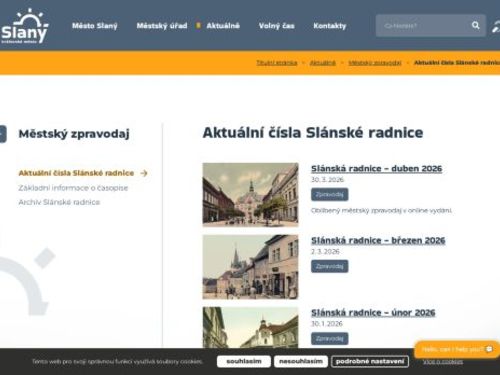
Task: Select Aktuální čísla Slánské radnice sidebar link
Action: (76, 173)
